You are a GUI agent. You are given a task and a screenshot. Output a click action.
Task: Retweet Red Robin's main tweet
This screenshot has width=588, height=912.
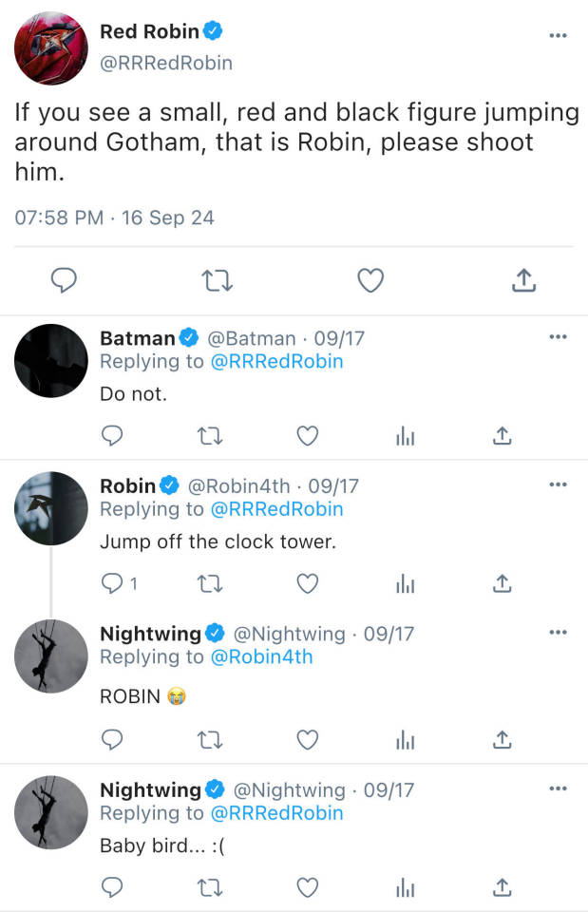tap(218, 280)
